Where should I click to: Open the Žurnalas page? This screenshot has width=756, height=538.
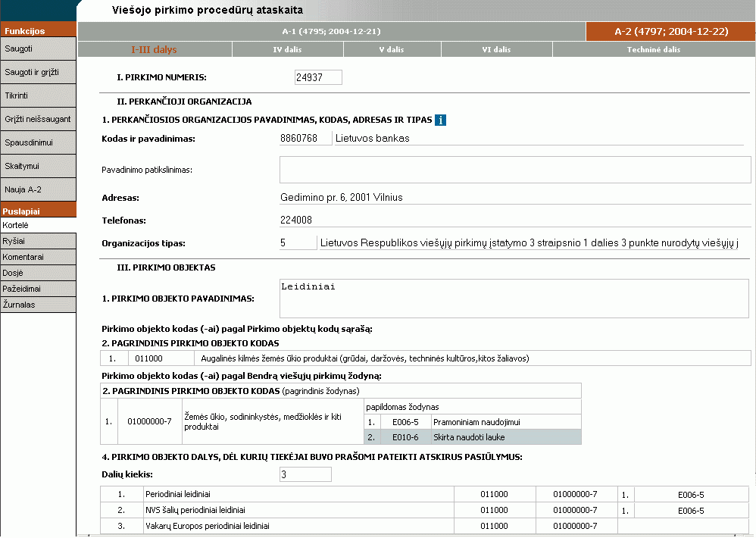click(x=38, y=305)
